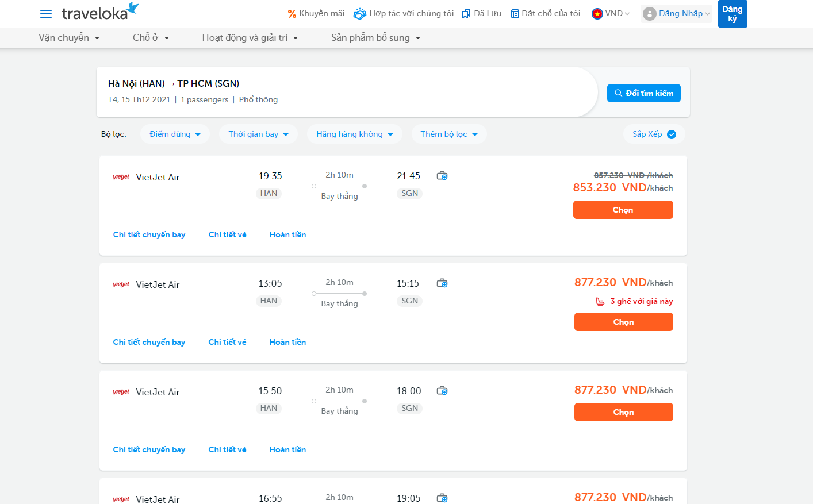The height and width of the screenshot is (504, 813).
Task: Open Chi tiết vé for 15:50 flight
Action: click(x=227, y=450)
